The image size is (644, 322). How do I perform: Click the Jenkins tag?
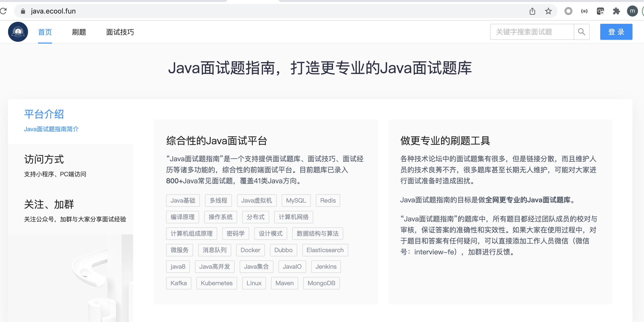[326, 267]
